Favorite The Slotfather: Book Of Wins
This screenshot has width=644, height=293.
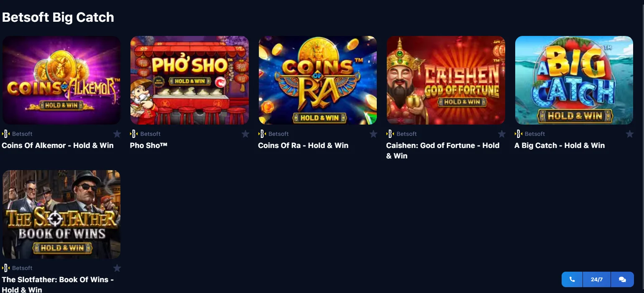[117, 268]
